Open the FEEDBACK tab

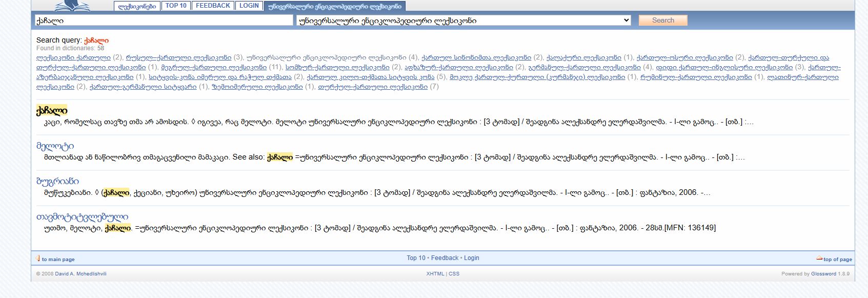pyautogui.click(x=213, y=6)
